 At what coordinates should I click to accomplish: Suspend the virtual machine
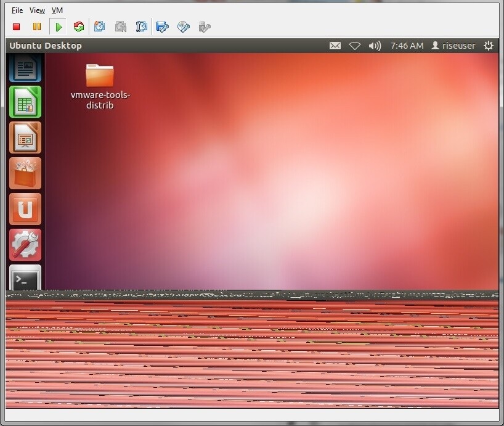point(36,27)
